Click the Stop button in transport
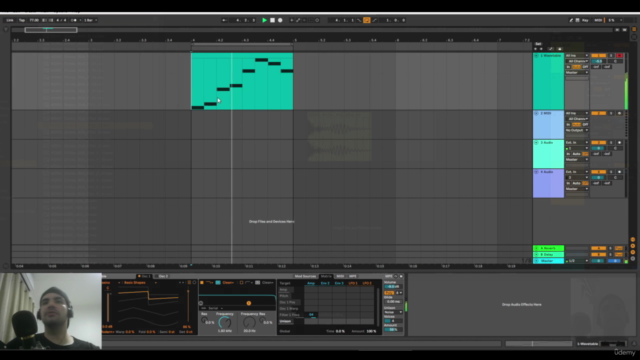 point(272,20)
